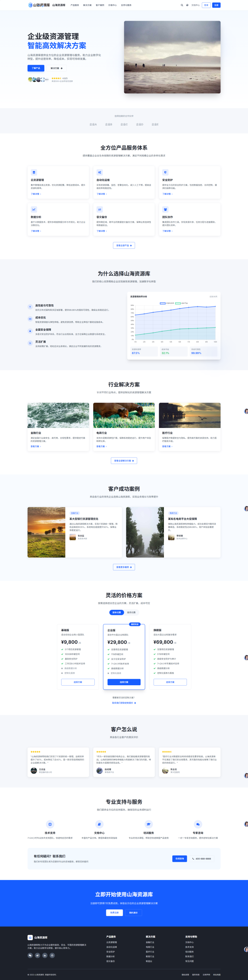This screenshot has height=980, width=248.
Task: Choose the 企业版 选择方案 button
Action: pos(124,682)
